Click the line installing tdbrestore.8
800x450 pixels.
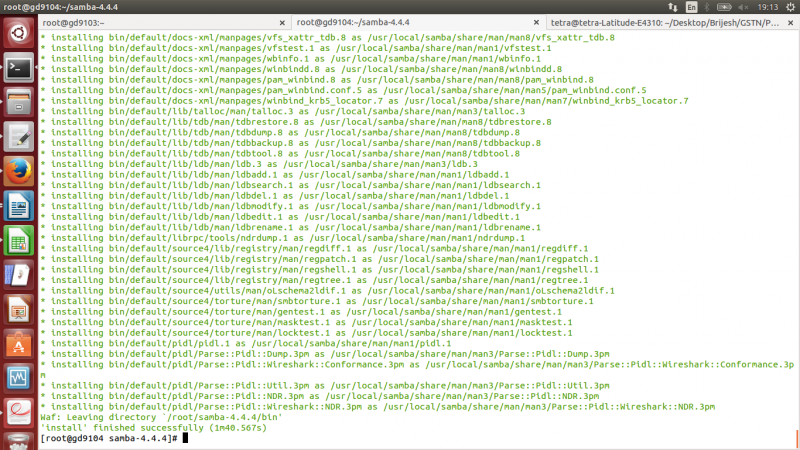click(296, 122)
